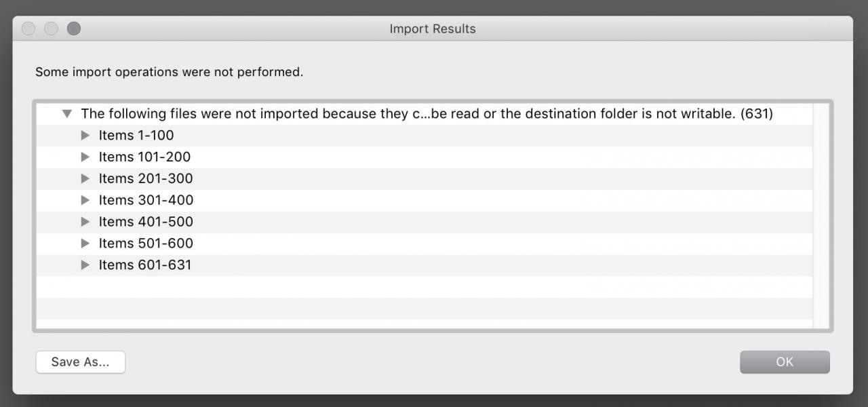Click the 'Some import operations were not performed' message
868x407 pixels.
coord(169,72)
